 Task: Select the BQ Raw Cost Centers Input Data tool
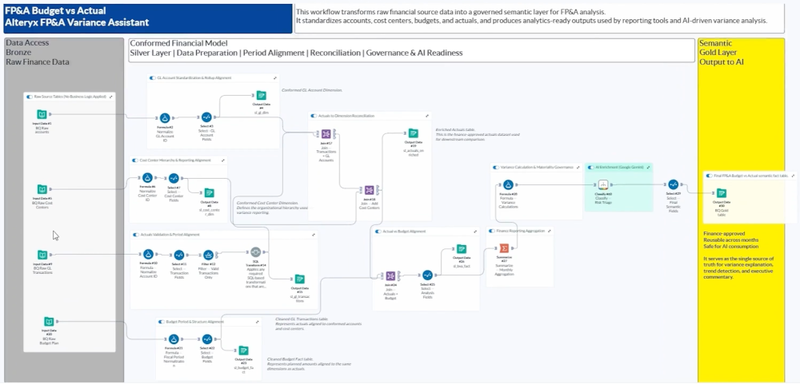click(x=42, y=189)
